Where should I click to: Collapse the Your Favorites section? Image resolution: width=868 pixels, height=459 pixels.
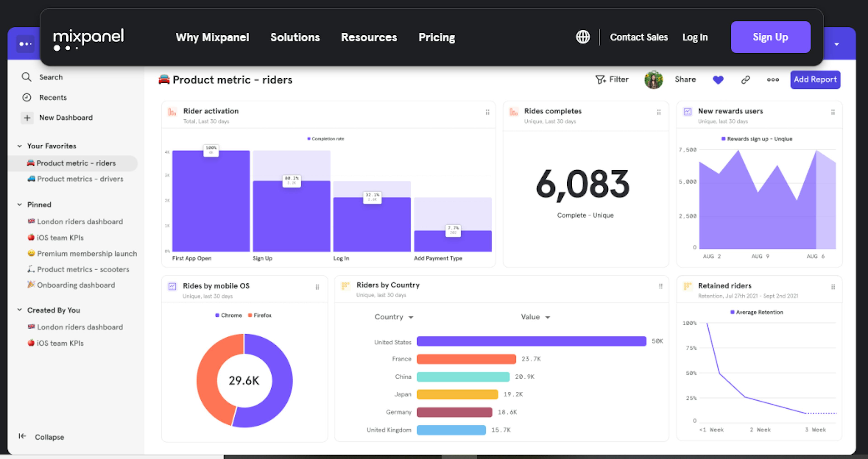click(x=19, y=146)
